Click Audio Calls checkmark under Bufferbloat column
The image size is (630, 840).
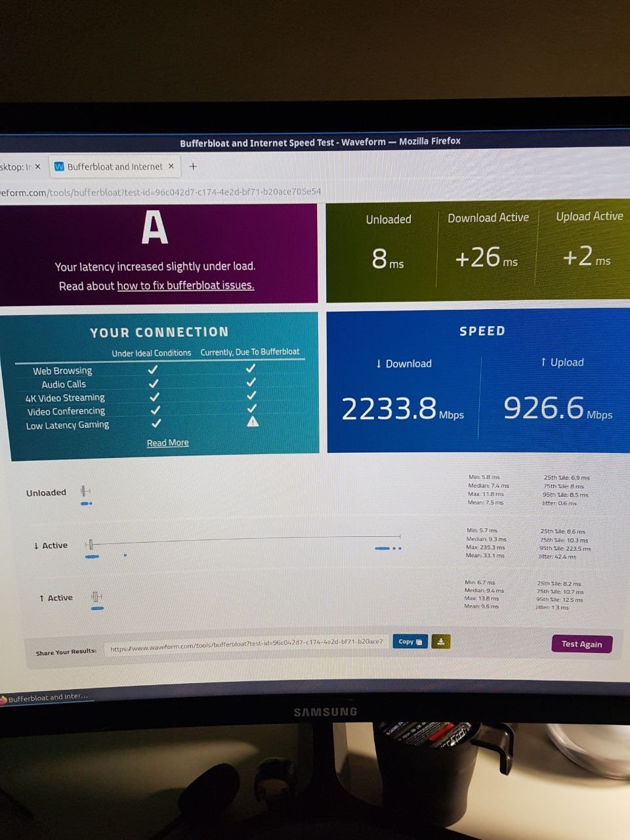click(x=251, y=382)
